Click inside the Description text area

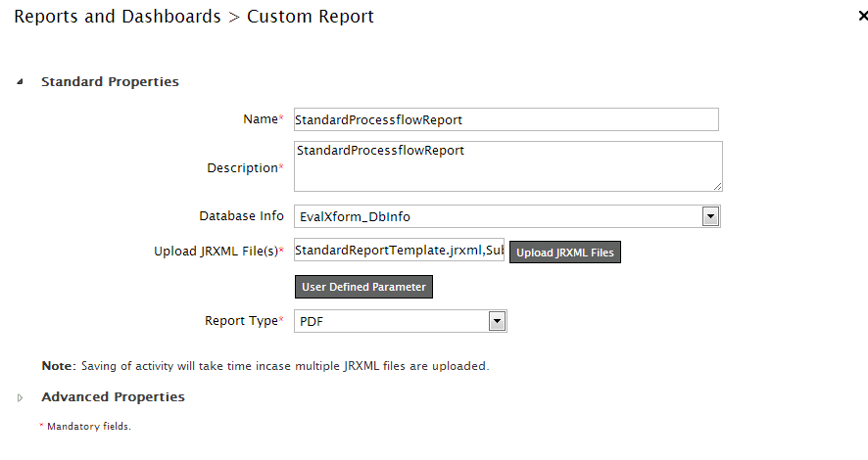point(507,166)
